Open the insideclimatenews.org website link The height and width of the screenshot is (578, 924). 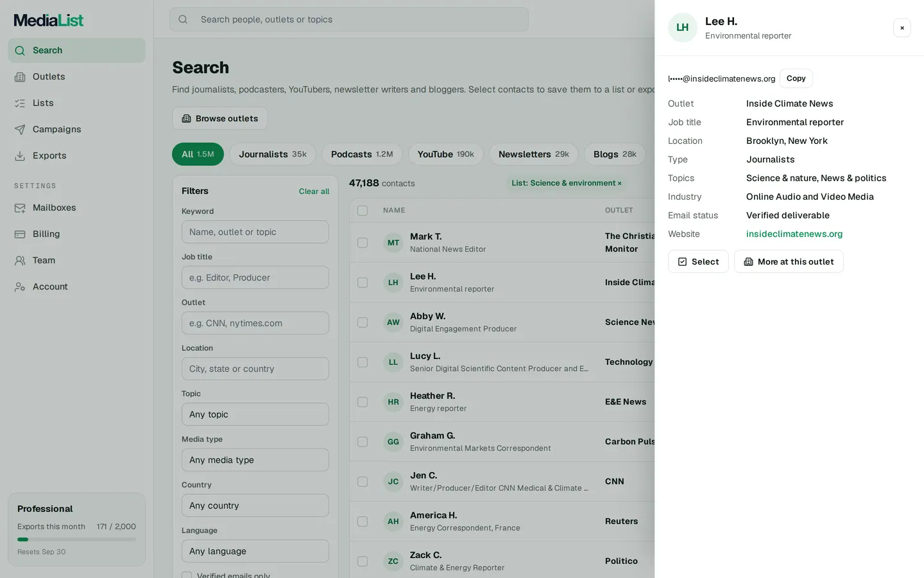pyautogui.click(x=794, y=234)
